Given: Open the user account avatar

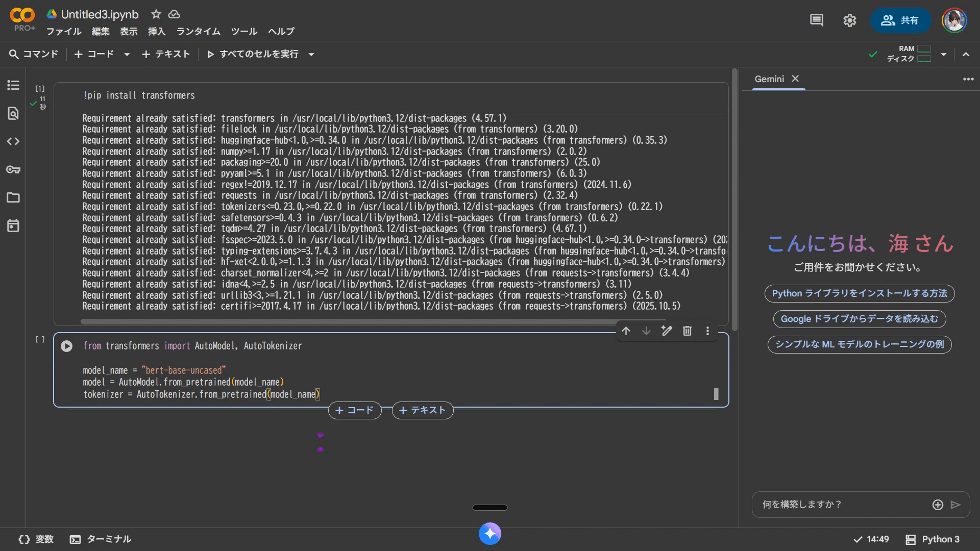Looking at the screenshot, I should click(x=954, y=20).
